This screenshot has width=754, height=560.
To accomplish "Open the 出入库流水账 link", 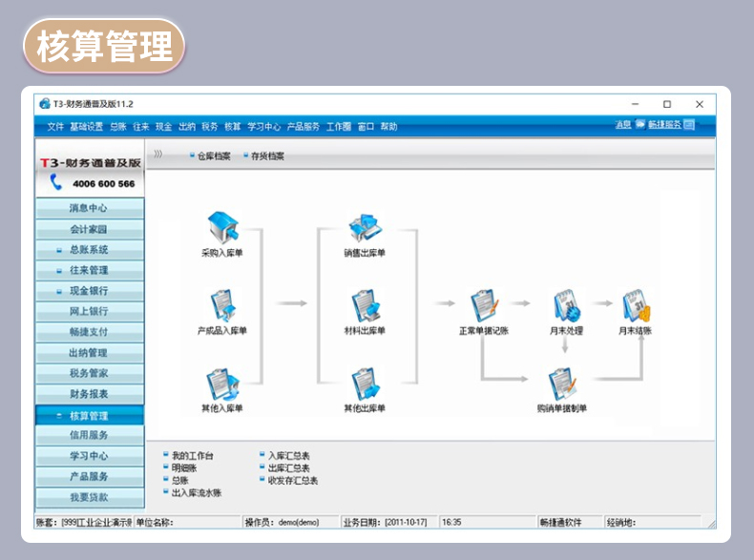I will click(x=197, y=492).
